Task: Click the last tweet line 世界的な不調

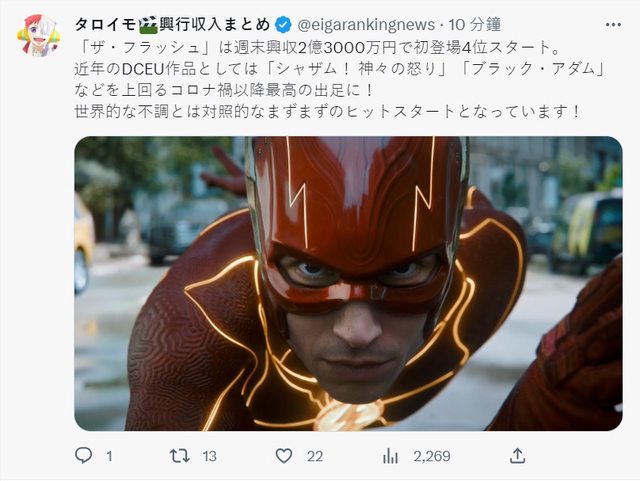Action: 327,111
